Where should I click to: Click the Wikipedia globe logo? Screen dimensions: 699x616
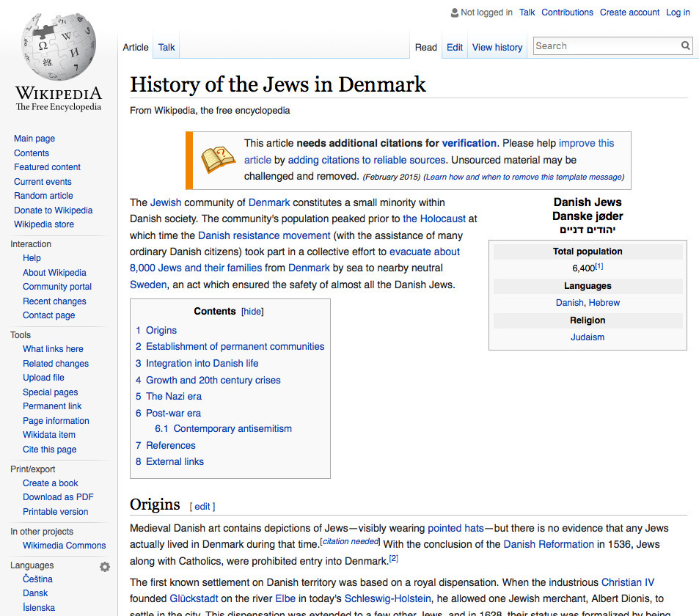57,49
